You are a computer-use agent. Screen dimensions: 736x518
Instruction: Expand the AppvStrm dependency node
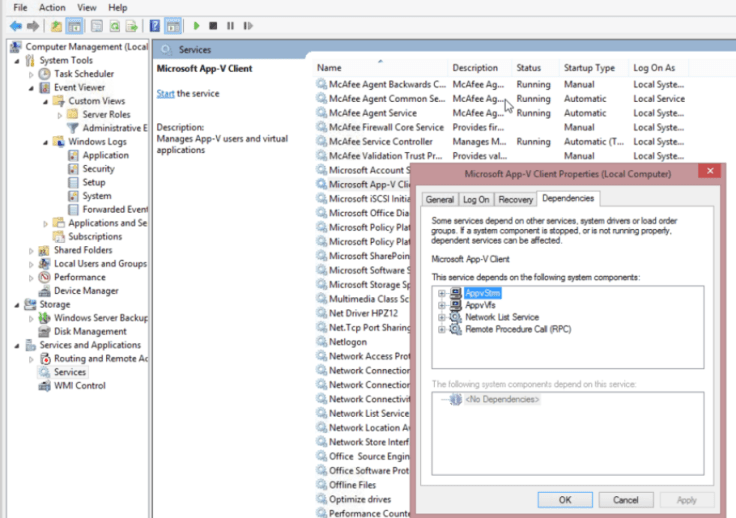click(x=441, y=293)
